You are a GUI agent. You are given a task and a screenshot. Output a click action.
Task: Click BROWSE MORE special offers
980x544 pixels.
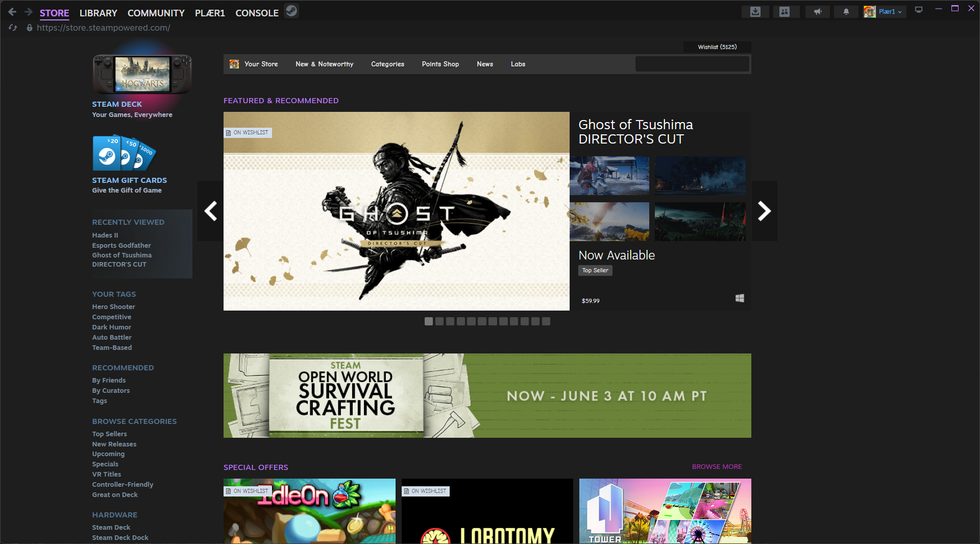(x=717, y=467)
